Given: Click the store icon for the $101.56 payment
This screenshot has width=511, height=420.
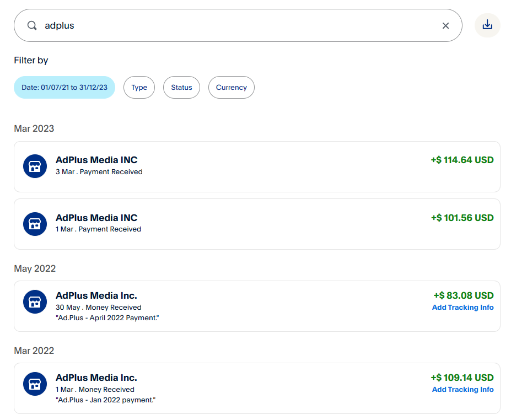Looking at the screenshot, I should point(35,224).
